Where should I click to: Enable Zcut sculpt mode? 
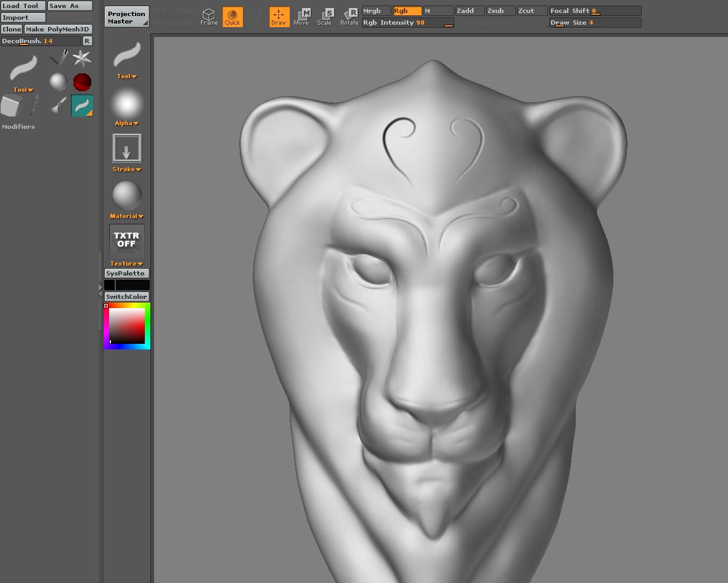tap(532, 10)
